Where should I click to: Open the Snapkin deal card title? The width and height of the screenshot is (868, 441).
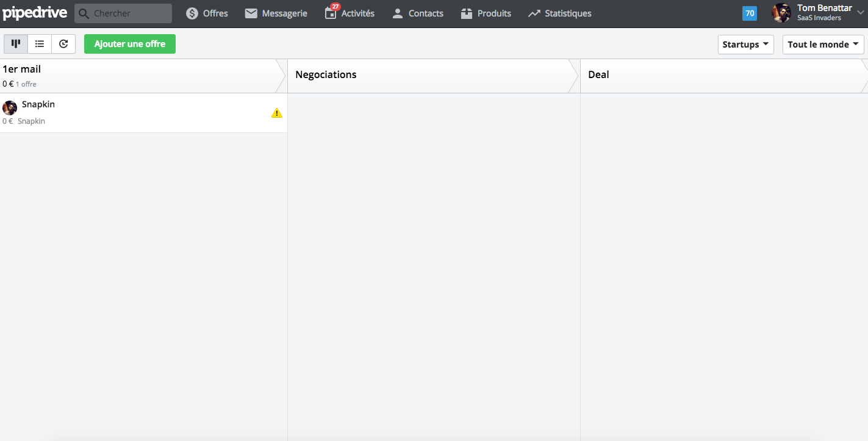click(38, 104)
